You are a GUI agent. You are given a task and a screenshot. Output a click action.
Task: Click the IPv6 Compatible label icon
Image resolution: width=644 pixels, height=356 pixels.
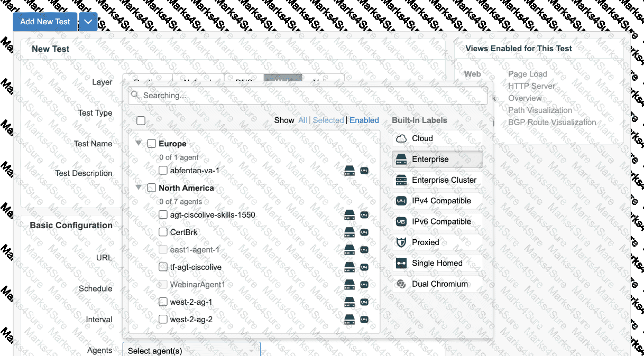click(401, 222)
